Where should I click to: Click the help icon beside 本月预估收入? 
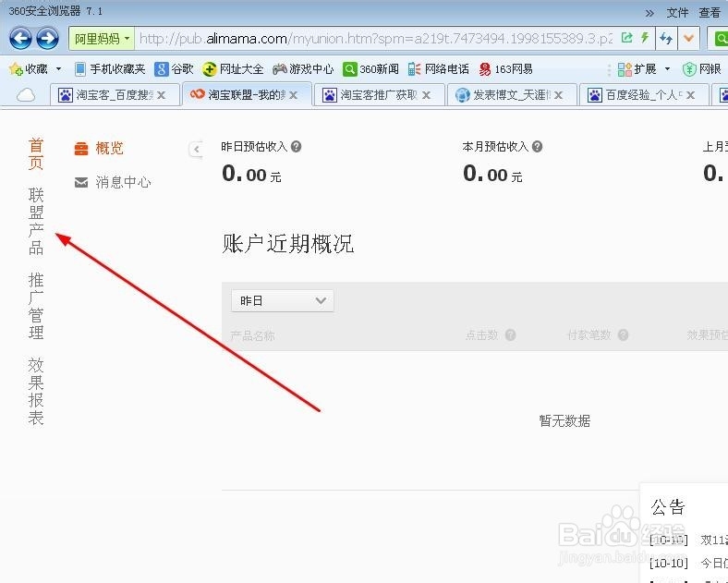point(537,147)
